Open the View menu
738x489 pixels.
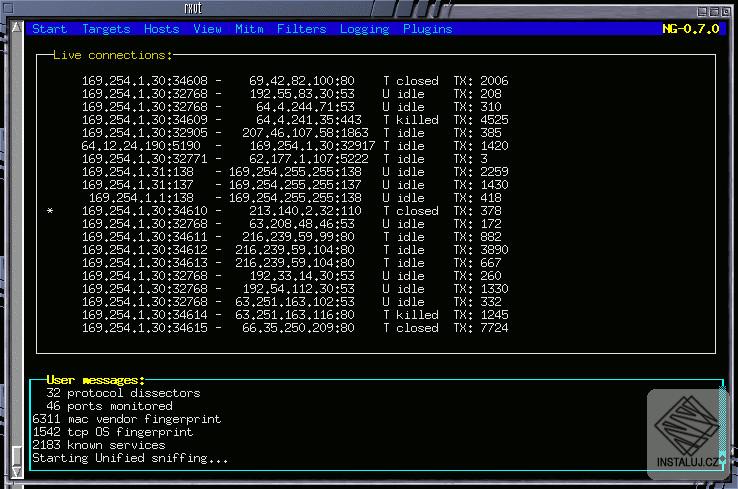(x=207, y=29)
